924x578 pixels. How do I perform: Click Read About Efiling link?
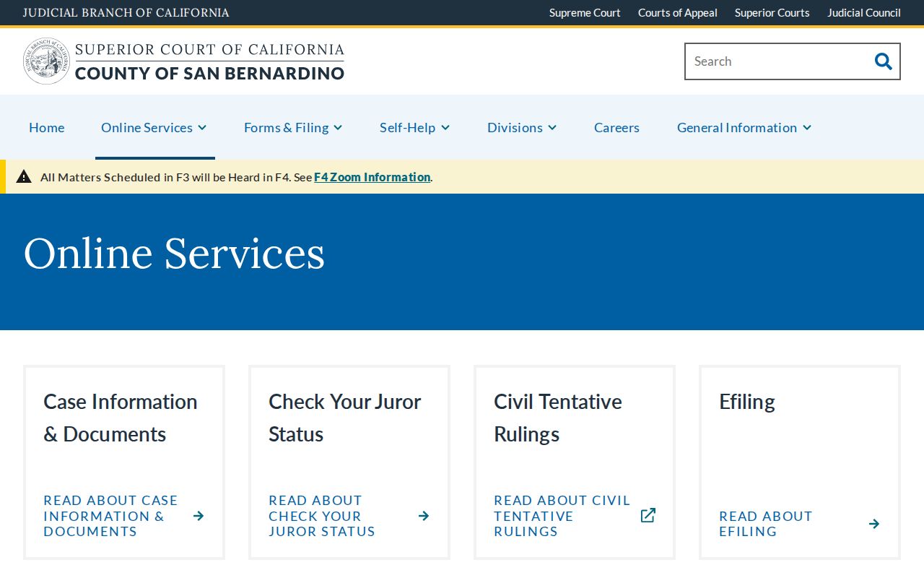(x=766, y=524)
